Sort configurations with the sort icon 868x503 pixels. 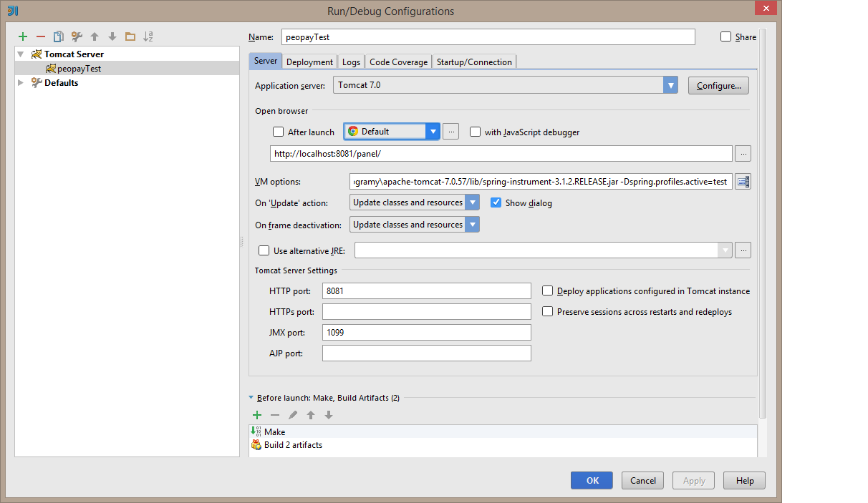[148, 36]
